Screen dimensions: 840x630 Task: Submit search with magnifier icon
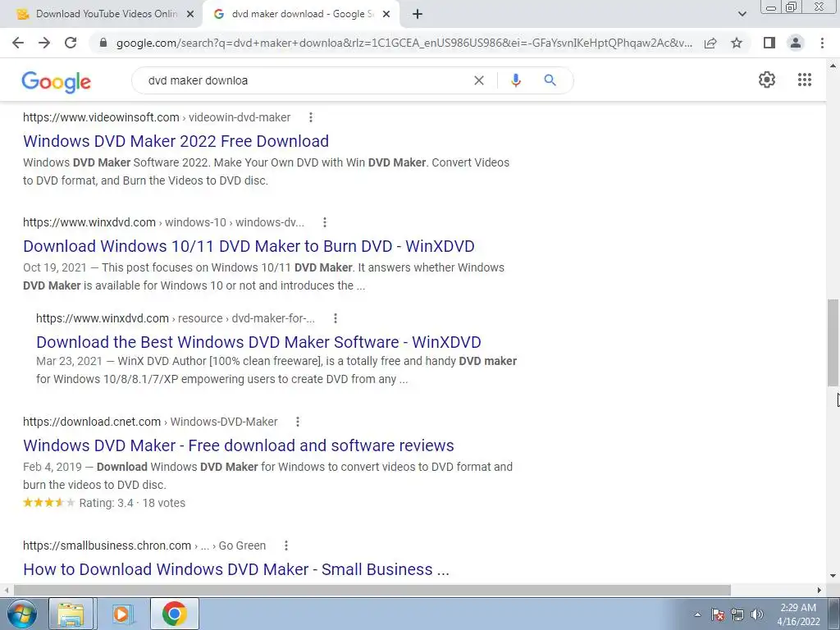[550, 80]
